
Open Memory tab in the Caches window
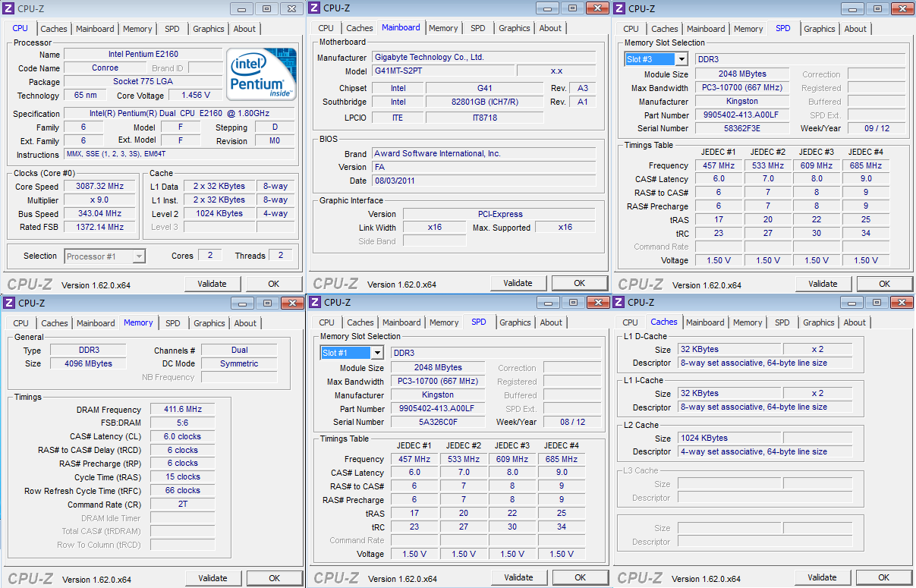(748, 322)
